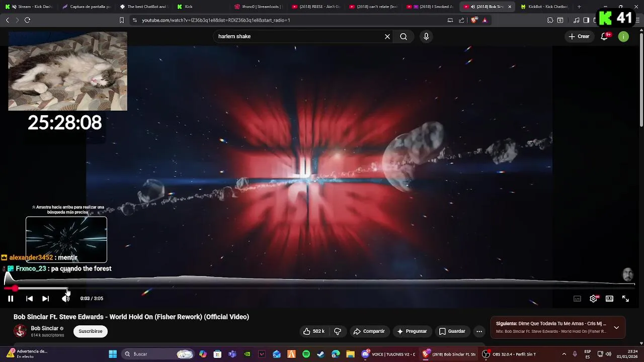Expand the Siguiente playlist panel chevron
Viewport: 644px width, 362px height.
coord(616,327)
